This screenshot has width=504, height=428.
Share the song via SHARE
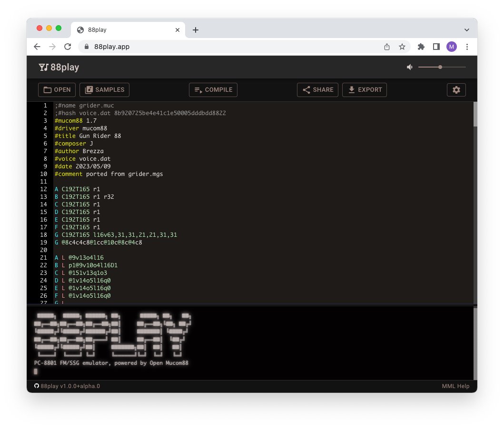[317, 90]
